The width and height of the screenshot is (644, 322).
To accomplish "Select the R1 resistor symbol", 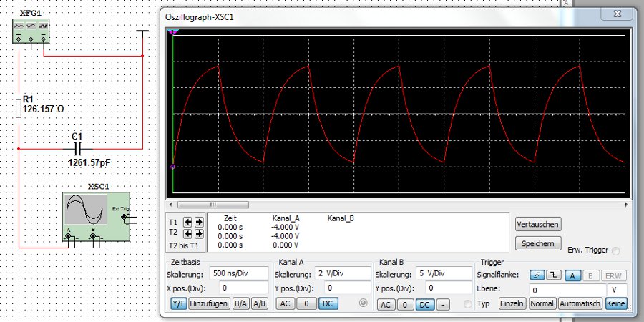I will click(19, 109).
